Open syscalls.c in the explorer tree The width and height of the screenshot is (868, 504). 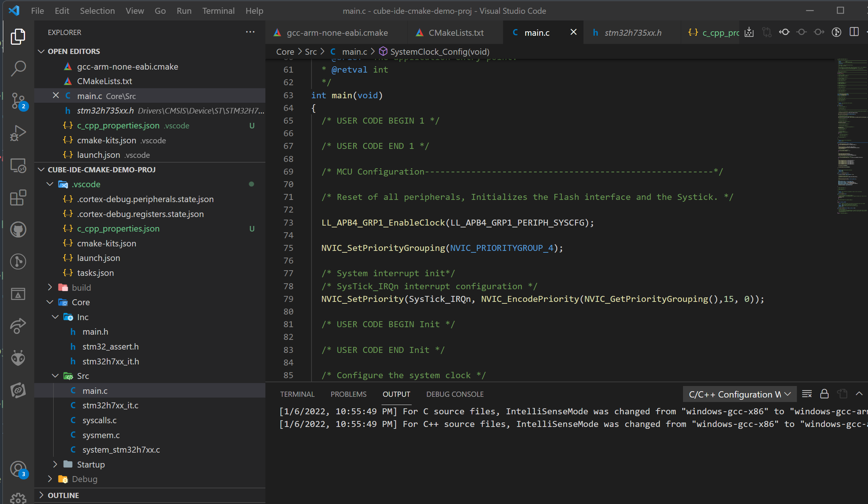[x=99, y=420]
